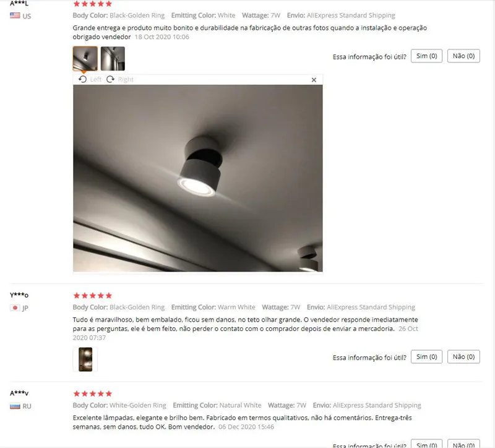Viewport: 495px width, 448px height.
Task: Click the enlarged ceiling lamp photo
Action: coord(197,178)
